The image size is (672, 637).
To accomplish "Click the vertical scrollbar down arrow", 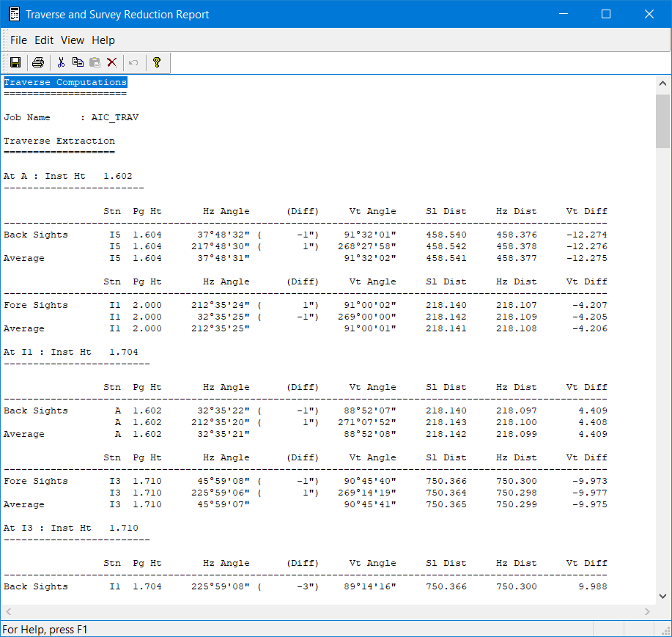I will point(662,596).
